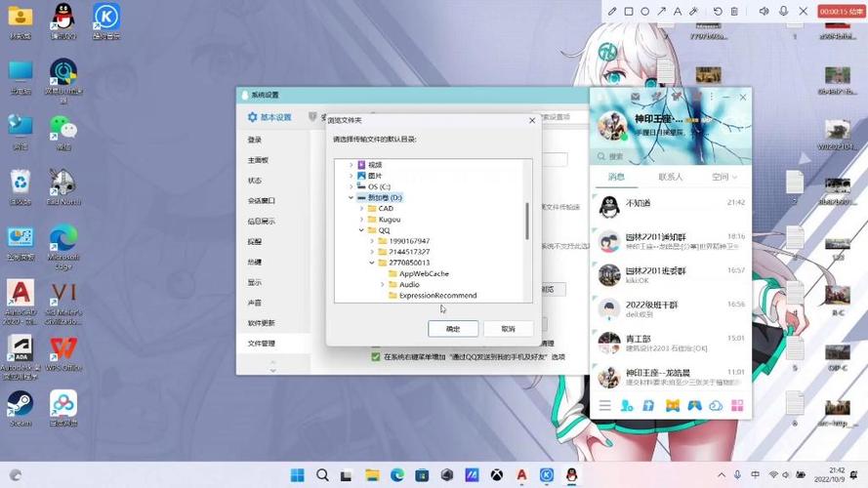Open the 青工部 conversation
This screenshot has width=868, height=488.
pos(671,343)
